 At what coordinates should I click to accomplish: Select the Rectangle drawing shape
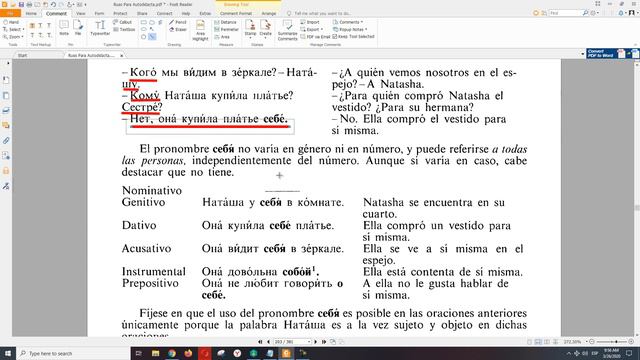pyautogui.click(x=144, y=22)
